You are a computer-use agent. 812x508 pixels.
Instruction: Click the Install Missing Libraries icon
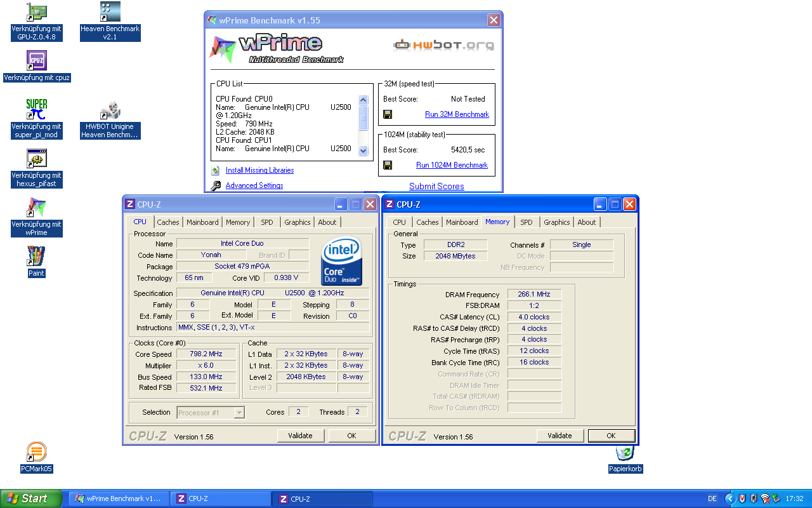216,170
